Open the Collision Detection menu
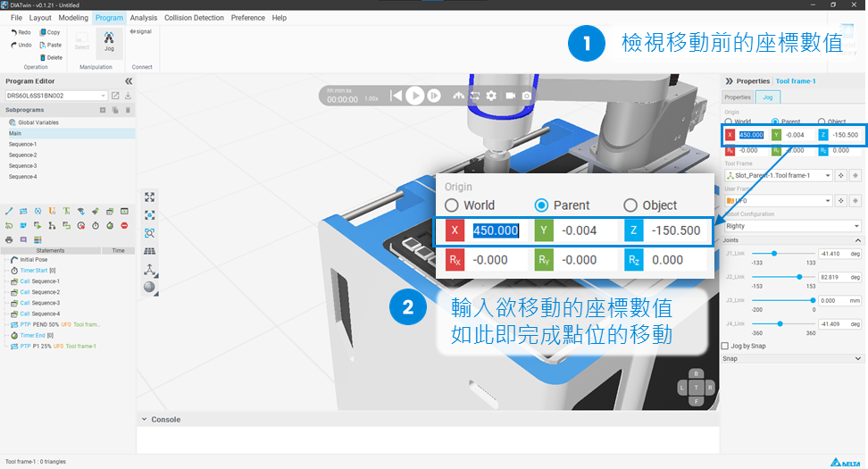Image resolution: width=868 pixels, height=469 pixels. pos(194,18)
